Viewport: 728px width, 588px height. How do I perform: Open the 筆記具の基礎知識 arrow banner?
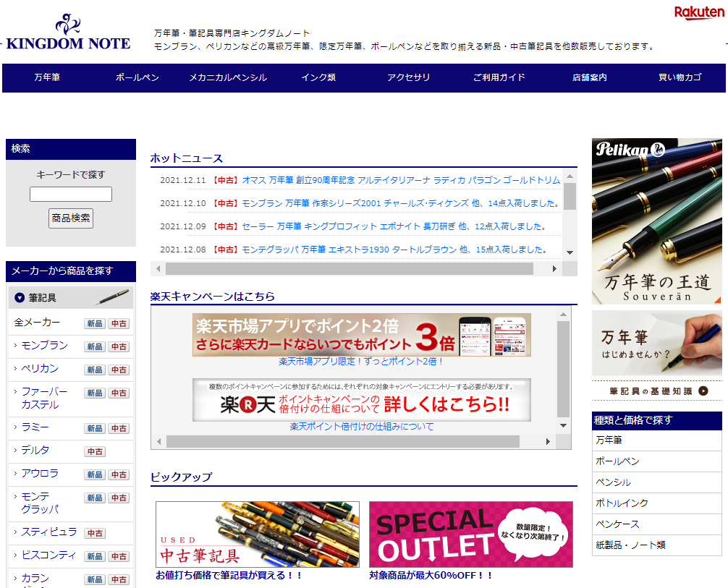point(656,391)
